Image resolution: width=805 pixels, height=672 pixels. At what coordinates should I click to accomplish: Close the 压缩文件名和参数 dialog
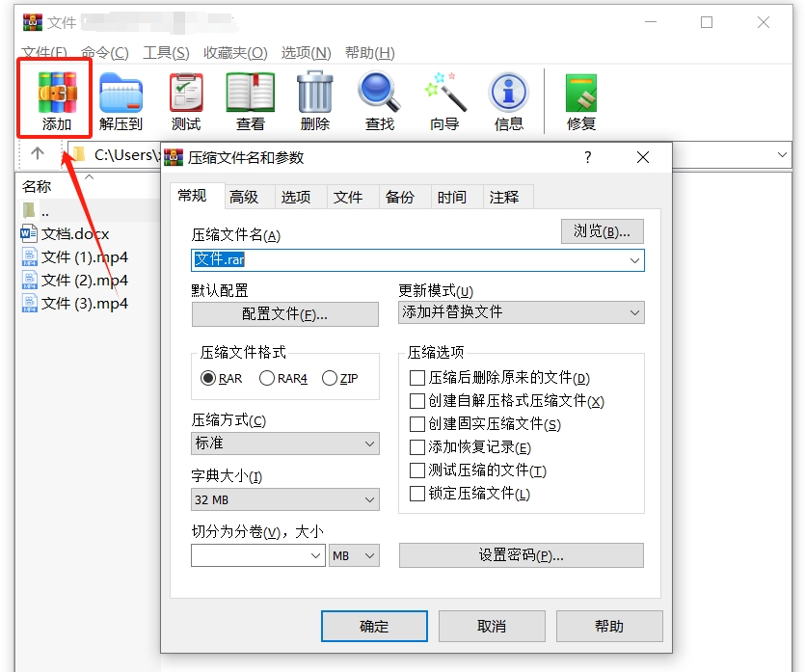tap(643, 157)
